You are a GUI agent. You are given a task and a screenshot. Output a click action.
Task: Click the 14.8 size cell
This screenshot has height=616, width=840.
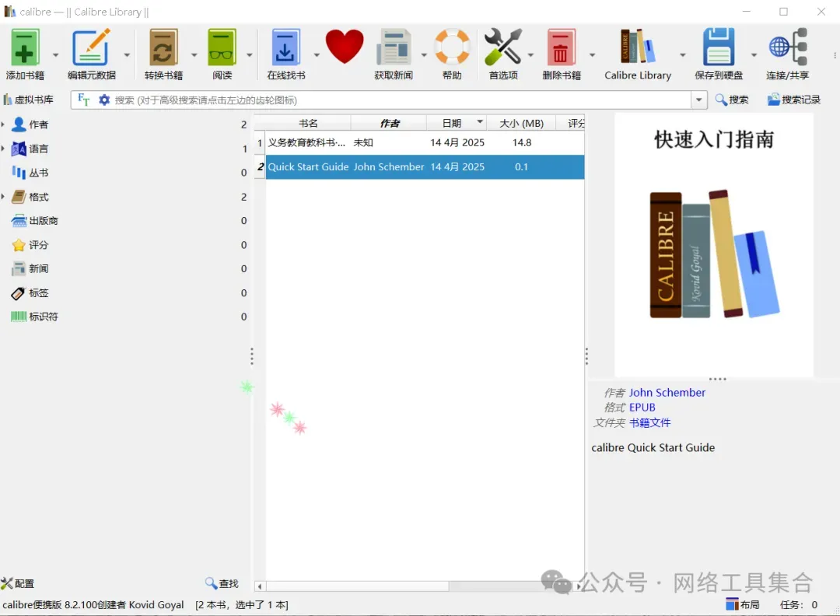pos(522,142)
